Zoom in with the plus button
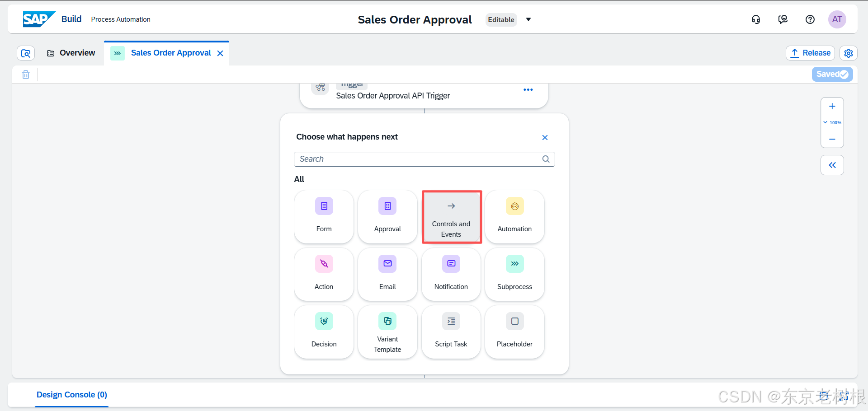The image size is (868, 411). 832,107
